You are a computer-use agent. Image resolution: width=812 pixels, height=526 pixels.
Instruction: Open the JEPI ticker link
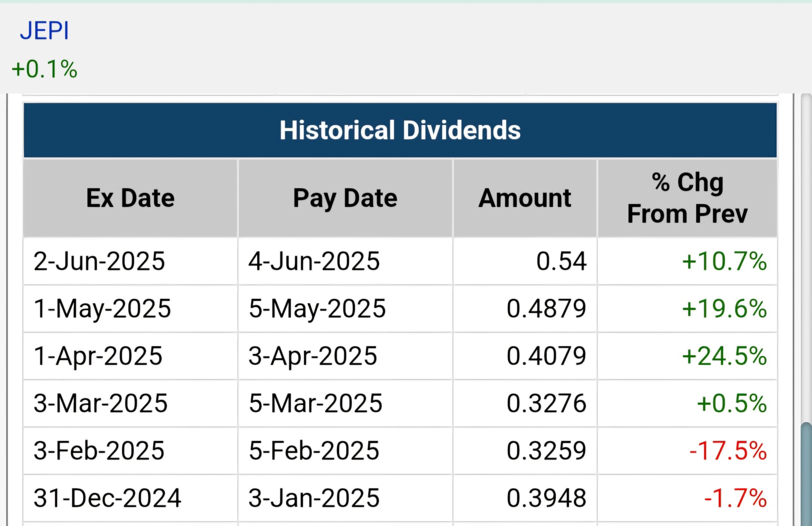(44, 31)
